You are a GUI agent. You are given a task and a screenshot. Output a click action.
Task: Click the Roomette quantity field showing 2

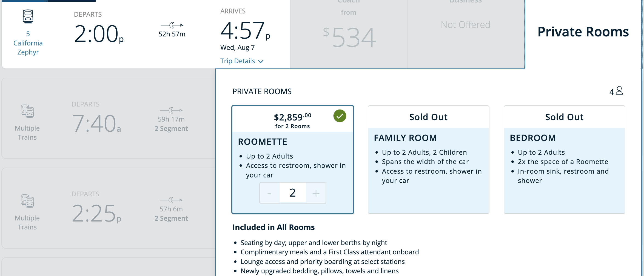(x=293, y=193)
